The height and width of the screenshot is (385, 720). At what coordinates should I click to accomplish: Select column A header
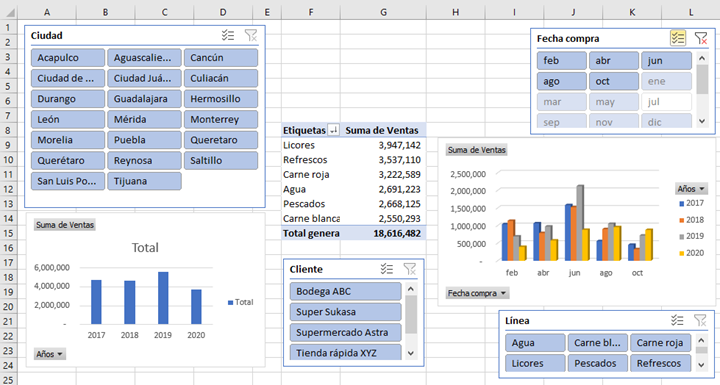[x=47, y=13]
